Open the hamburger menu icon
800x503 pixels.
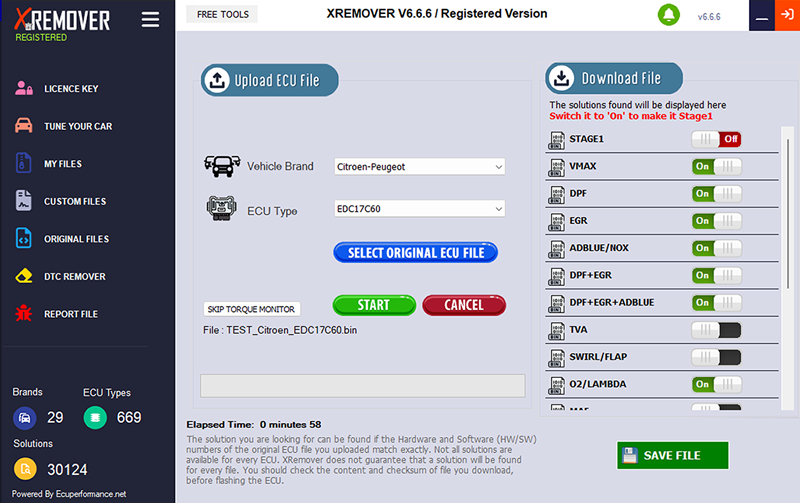(150, 19)
